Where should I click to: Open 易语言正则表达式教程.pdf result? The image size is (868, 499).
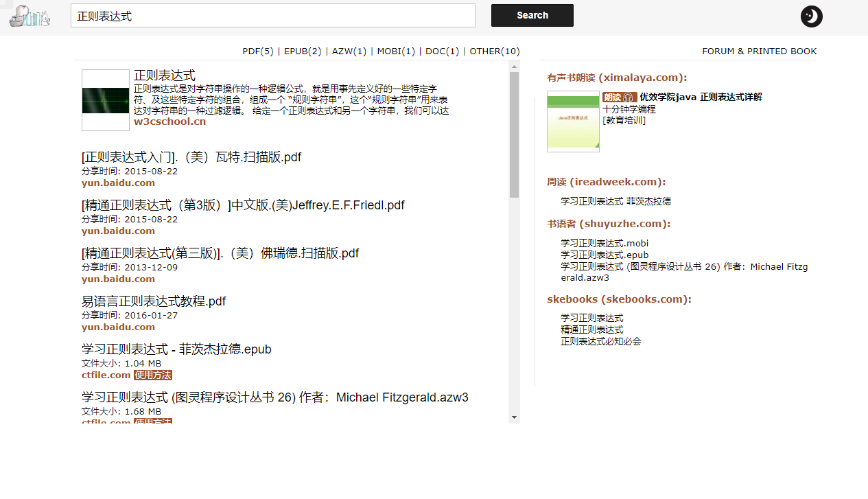click(x=154, y=301)
